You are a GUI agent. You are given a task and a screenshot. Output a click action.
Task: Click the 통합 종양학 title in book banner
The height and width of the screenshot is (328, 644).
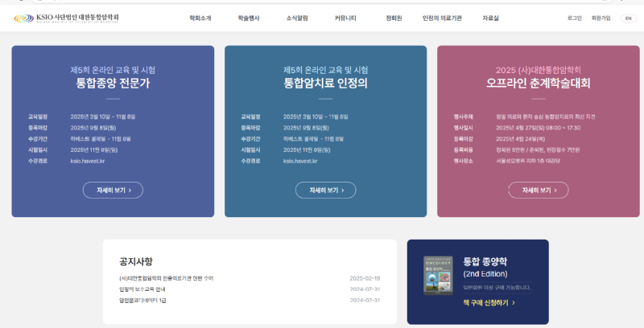485,261
